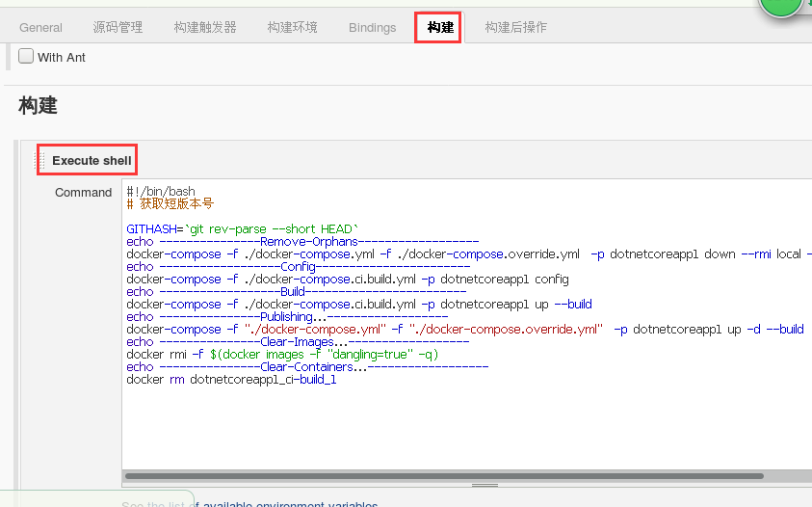Open the 源码管理 tab
Viewport: 812px width, 507px height.
point(118,28)
